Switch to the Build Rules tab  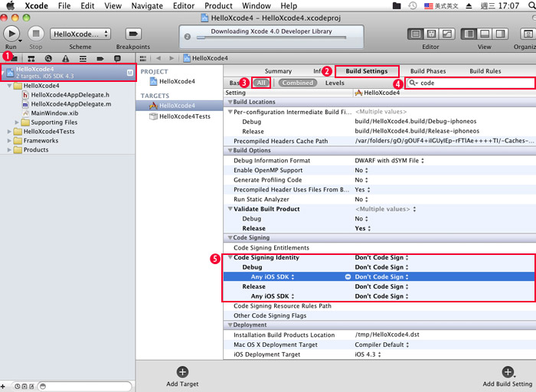[485, 71]
